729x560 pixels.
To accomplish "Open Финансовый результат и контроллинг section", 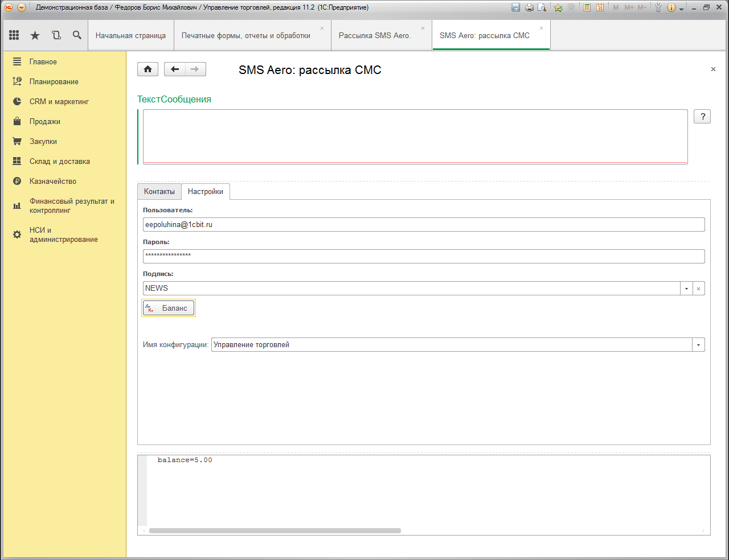I will 64,205.
